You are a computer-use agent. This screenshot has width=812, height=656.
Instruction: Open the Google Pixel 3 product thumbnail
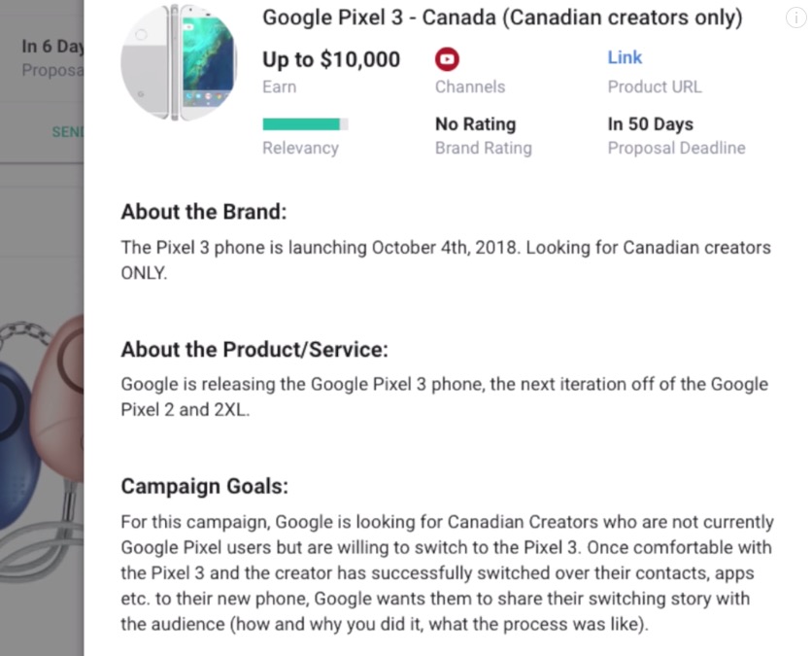178,62
